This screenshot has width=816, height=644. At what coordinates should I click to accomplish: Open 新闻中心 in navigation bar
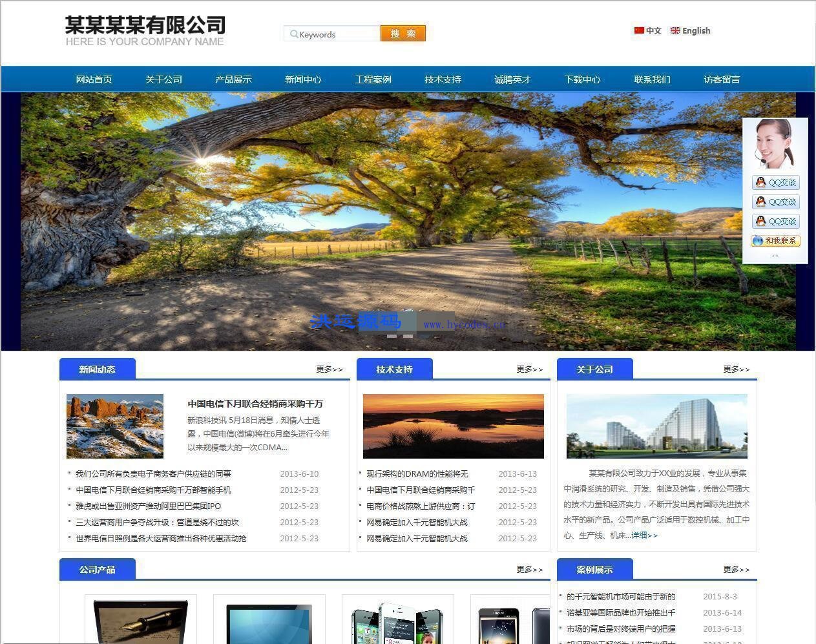[304, 79]
